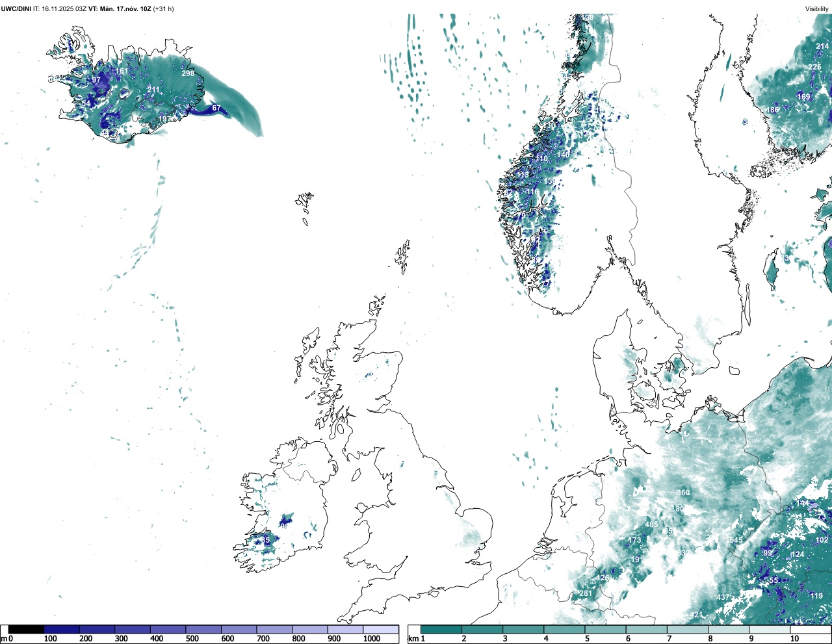Image resolution: width=832 pixels, height=644 pixels.
Task: Click the 'Visibility' title label
Action: click(x=817, y=8)
